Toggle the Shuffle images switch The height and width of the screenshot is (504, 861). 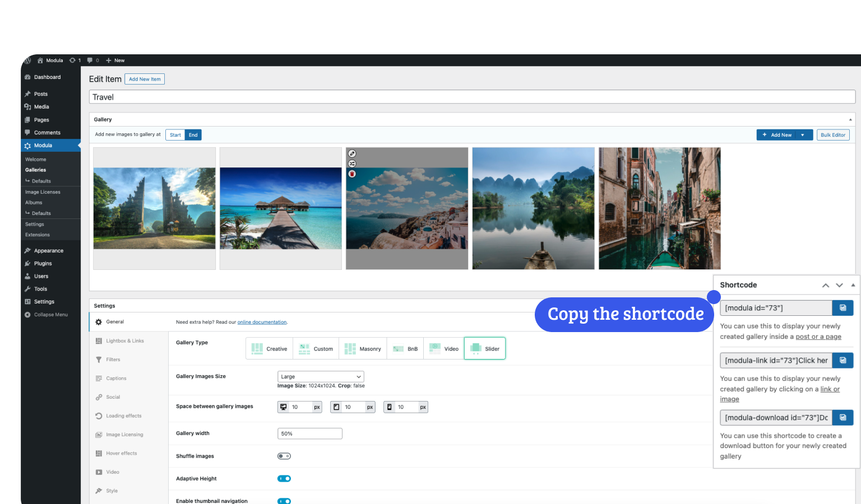(284, 456)
